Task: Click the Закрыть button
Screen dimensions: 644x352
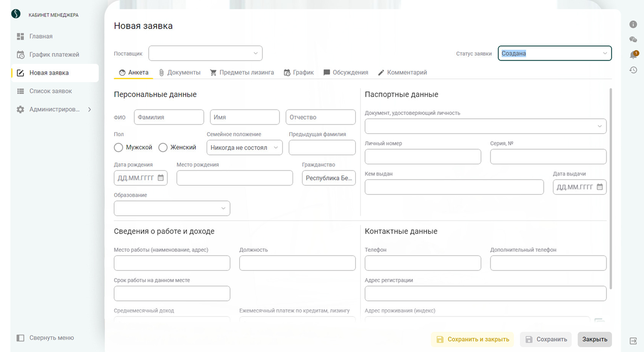Action: pos(595,339)
